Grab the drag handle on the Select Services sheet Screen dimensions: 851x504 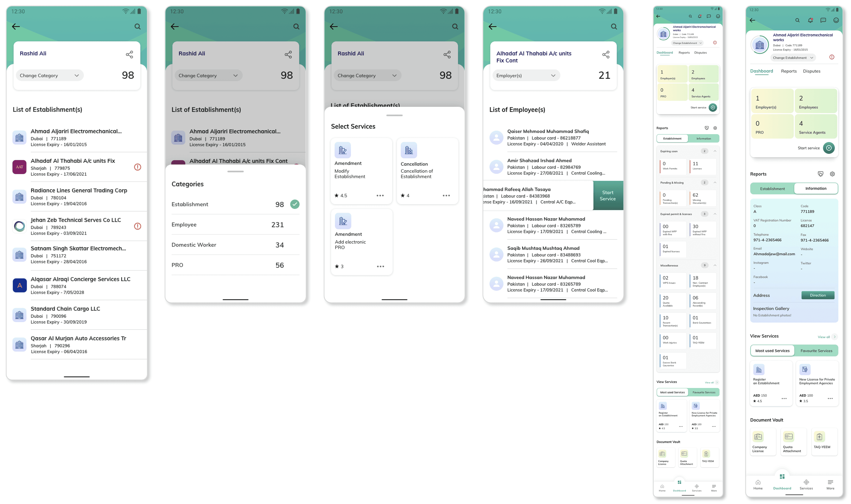394,115
